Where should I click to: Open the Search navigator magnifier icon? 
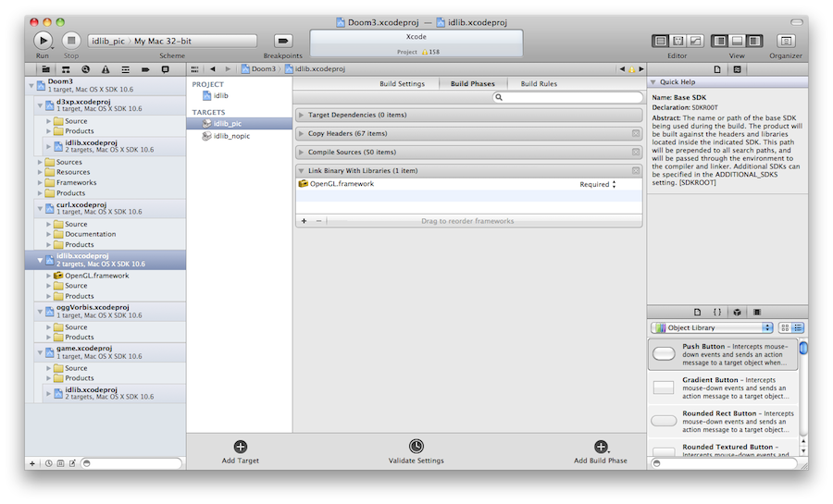pyautogui.click(x=85, y=69)
